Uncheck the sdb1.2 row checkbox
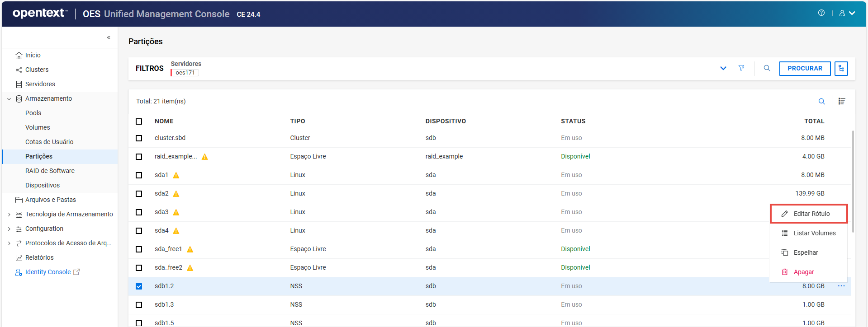Viewport: 868px width, 327px height. [139, 286]
